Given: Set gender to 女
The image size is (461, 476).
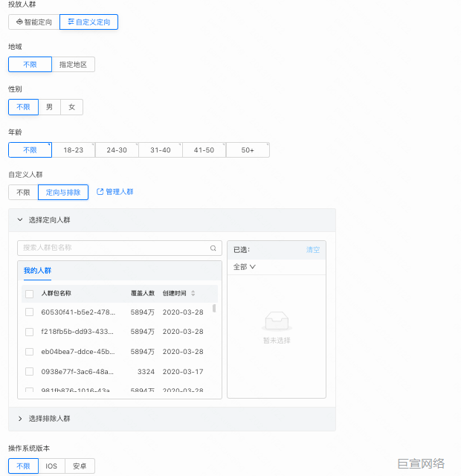Looking at the screenshot, I should click(71, 107).
